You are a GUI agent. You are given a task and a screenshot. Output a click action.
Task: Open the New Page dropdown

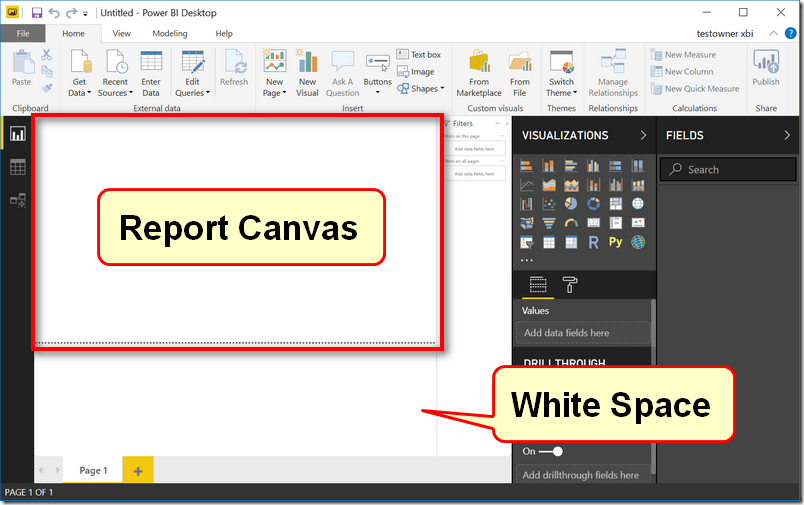(274, 73)
